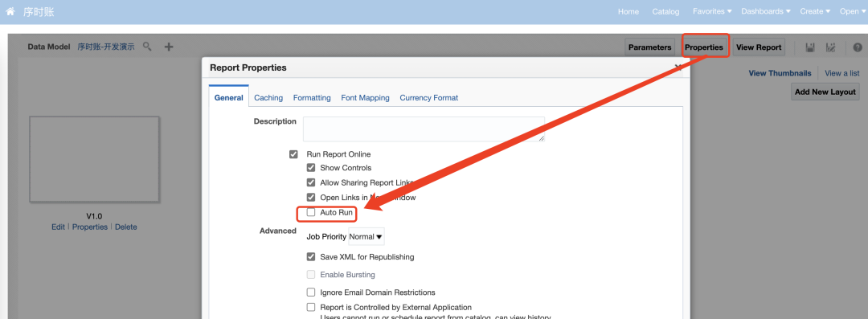
Task: Open the Job Priority dropdown
Action: tap(366, 236)
